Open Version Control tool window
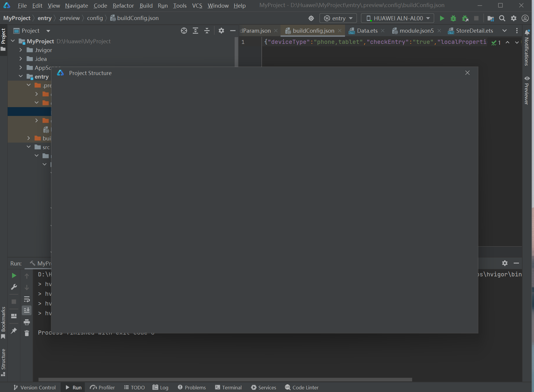534x392 pixels. point(34,387)
